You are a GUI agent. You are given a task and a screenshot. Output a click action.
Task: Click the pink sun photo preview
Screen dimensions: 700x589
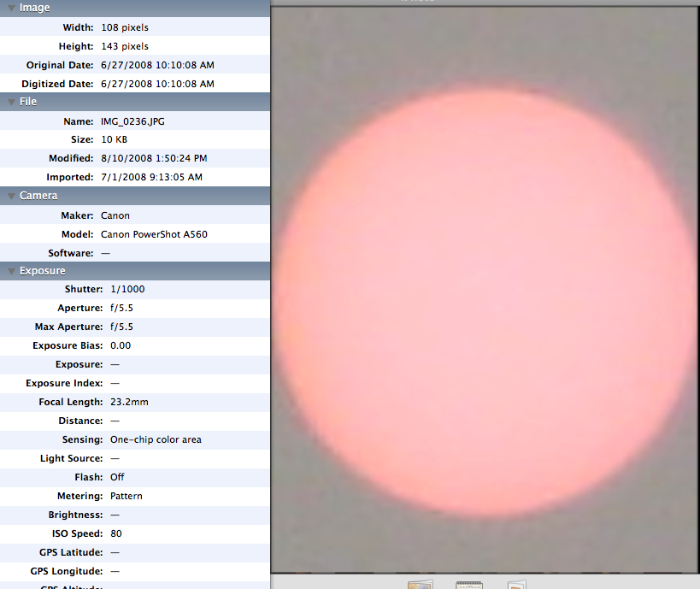click(x=485, y=303)
